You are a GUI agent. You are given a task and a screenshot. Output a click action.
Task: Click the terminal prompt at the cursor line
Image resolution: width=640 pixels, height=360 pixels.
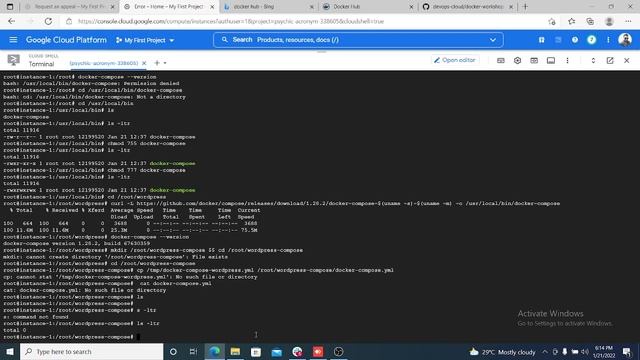[138, 337]
